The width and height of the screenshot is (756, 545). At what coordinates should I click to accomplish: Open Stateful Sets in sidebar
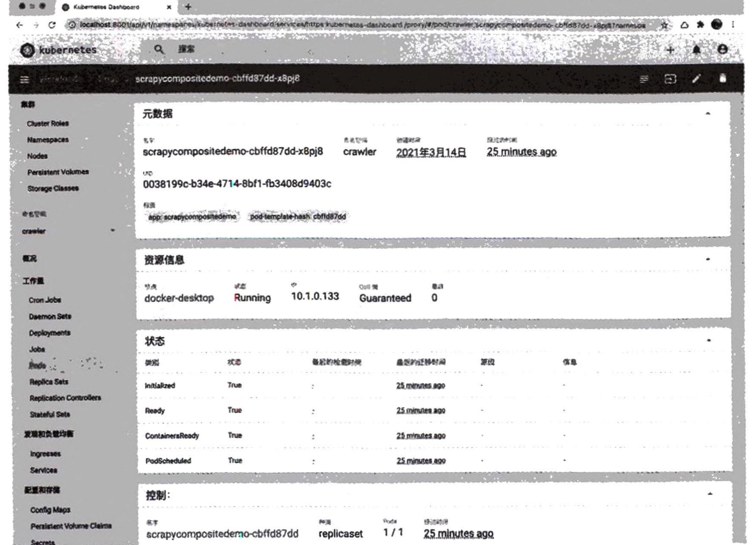click(50, 414)
